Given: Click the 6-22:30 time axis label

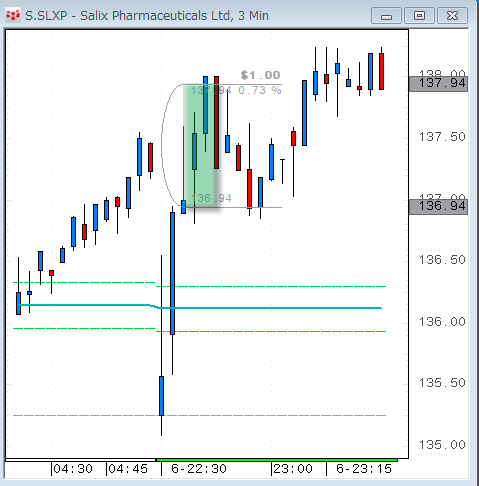Looking at the screenshot, I should (x=199, y=469).
